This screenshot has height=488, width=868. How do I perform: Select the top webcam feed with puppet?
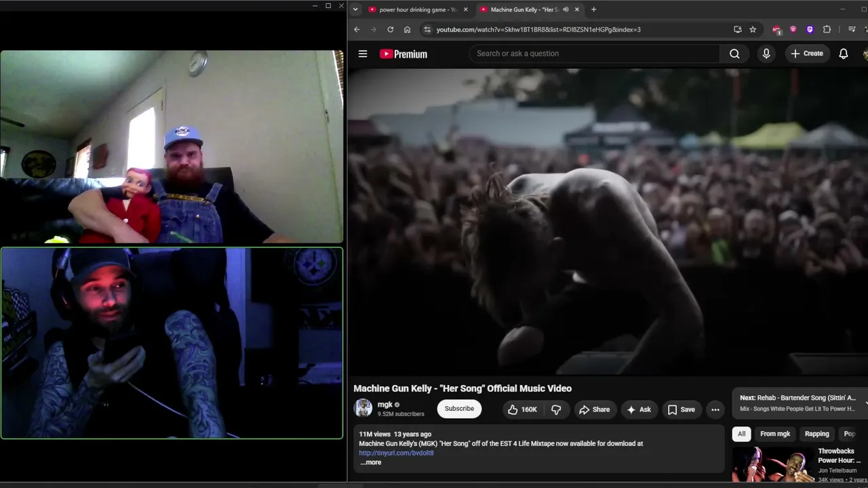(172, 146)
